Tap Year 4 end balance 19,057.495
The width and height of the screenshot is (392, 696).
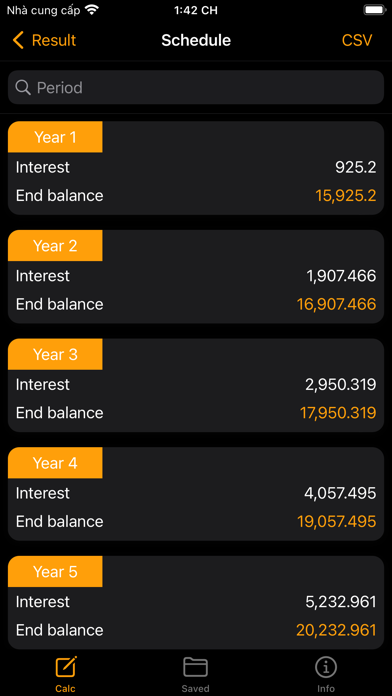337,522
